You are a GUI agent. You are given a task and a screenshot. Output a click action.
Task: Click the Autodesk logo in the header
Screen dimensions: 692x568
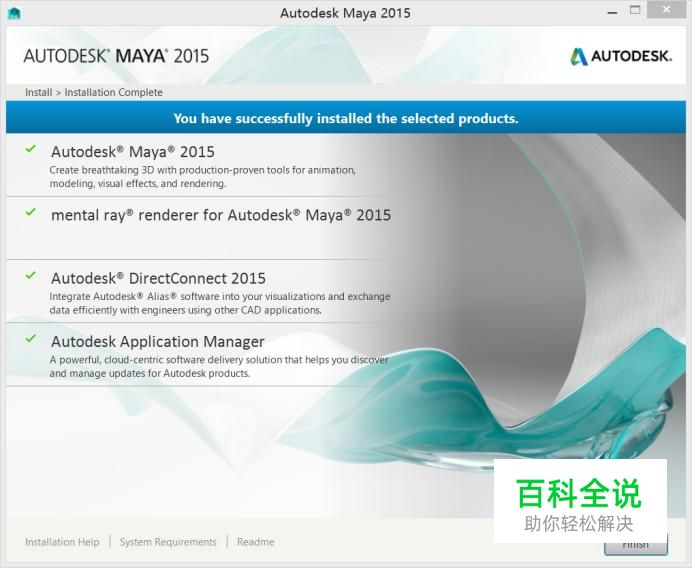coord(621,56)
